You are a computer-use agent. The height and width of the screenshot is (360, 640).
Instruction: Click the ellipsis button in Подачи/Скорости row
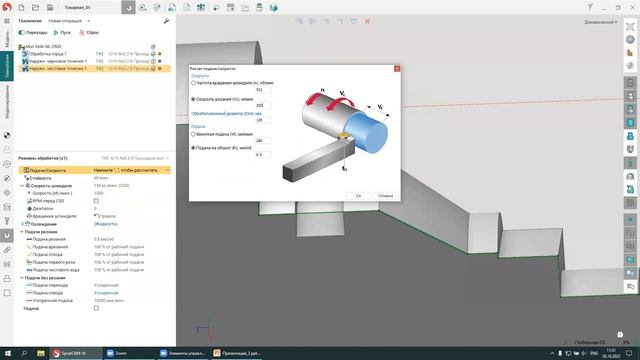click(167, 170)
